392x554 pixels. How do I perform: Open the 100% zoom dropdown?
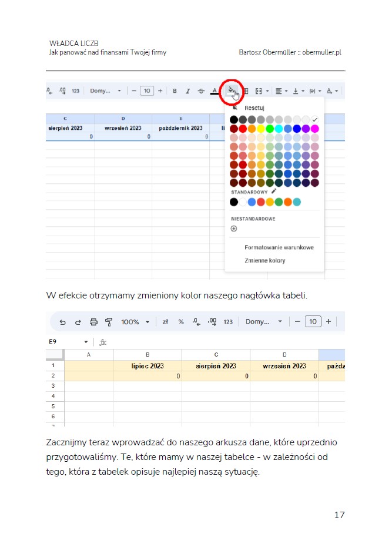[x=135, y=322]
